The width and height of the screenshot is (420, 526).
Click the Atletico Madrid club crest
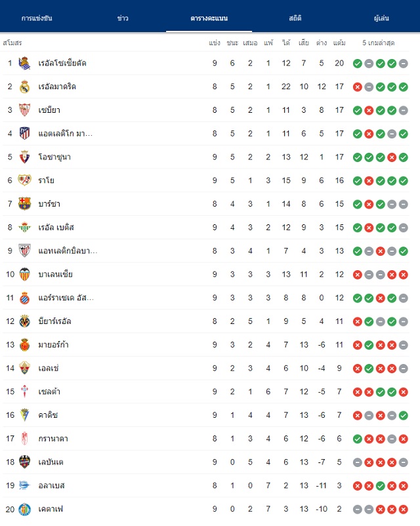pos(24,134)
